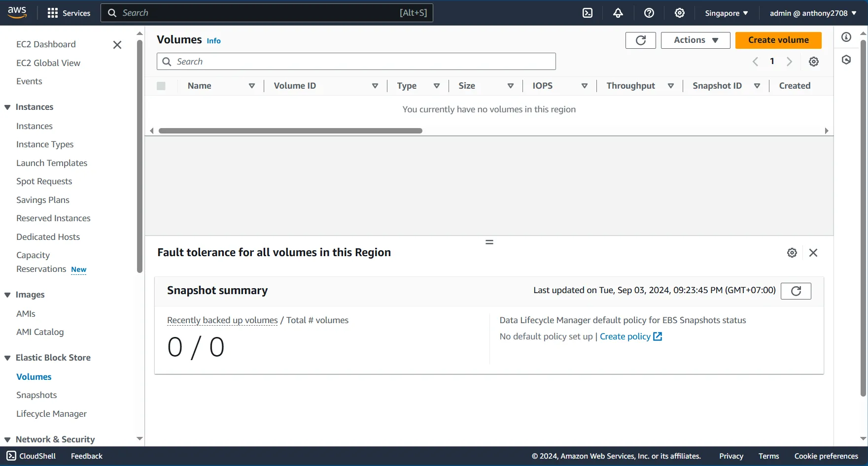Open EC2 Global View
The image size is (868, 466).
[48, 63]
